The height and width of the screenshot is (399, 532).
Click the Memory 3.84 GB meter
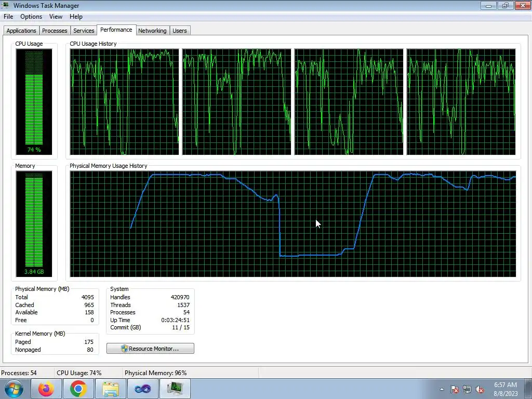34,224
